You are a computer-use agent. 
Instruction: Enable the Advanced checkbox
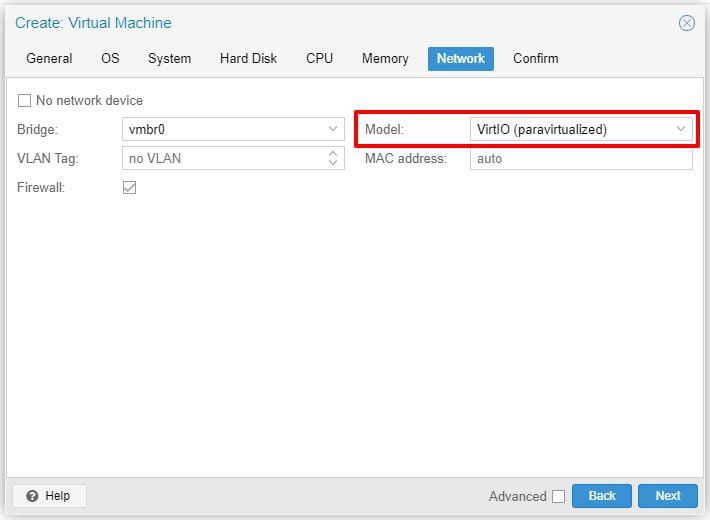coord(558,496)
